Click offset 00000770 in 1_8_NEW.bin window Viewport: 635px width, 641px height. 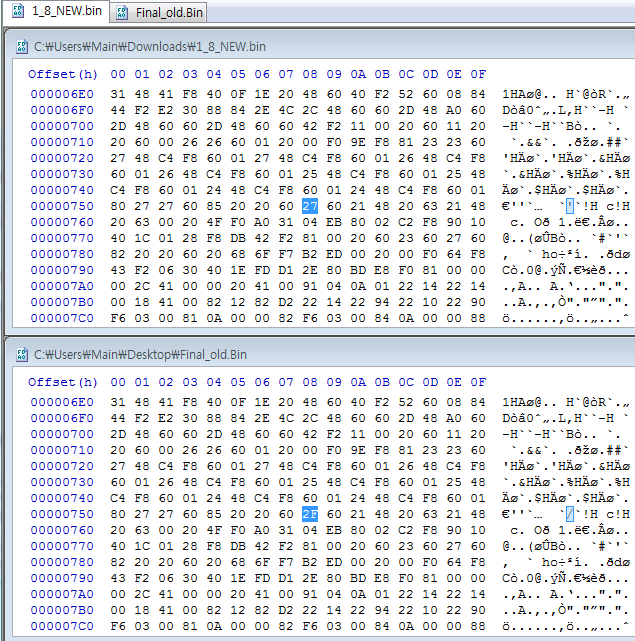coord(62,238)
